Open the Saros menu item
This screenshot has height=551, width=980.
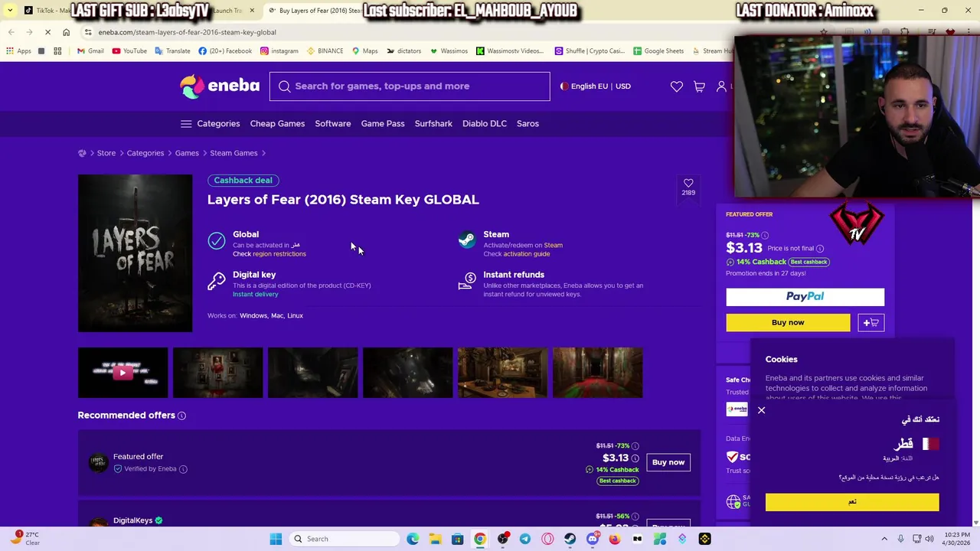(x=528, y=124)
